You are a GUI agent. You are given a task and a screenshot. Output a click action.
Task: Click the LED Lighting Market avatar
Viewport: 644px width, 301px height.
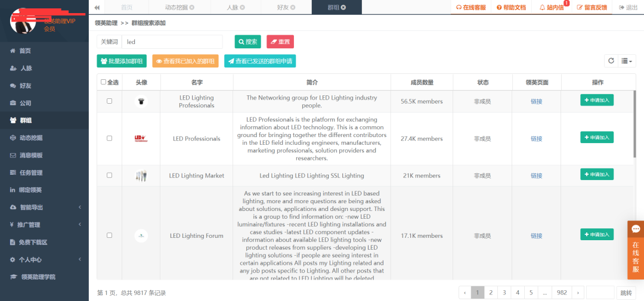(x=141, y=176)
